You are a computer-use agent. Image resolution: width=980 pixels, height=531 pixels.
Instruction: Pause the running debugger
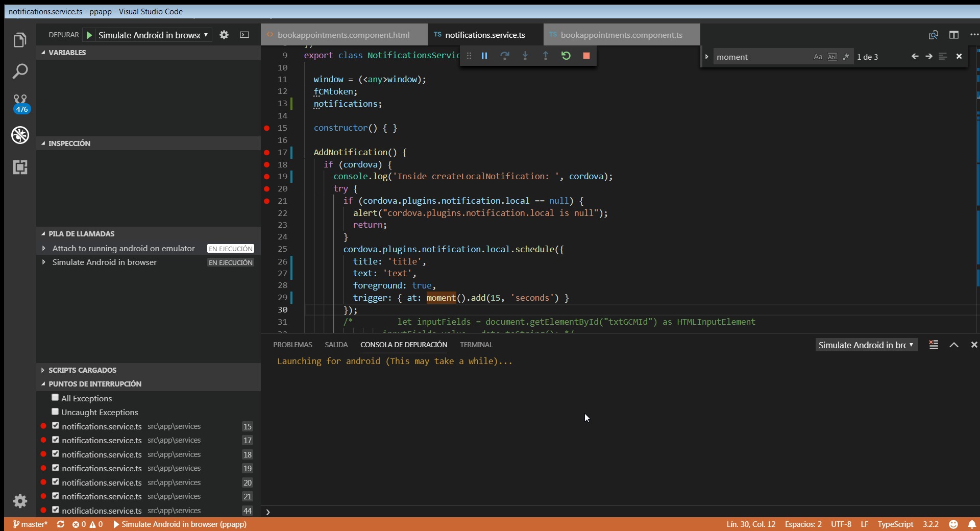pos(484,56)
